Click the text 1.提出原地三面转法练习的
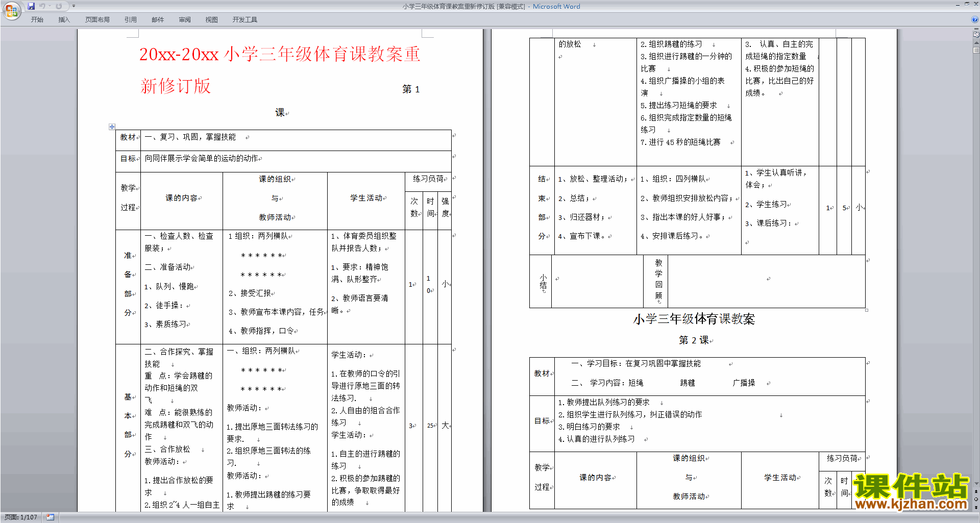 pyautogui.click(x=272, y=427)
